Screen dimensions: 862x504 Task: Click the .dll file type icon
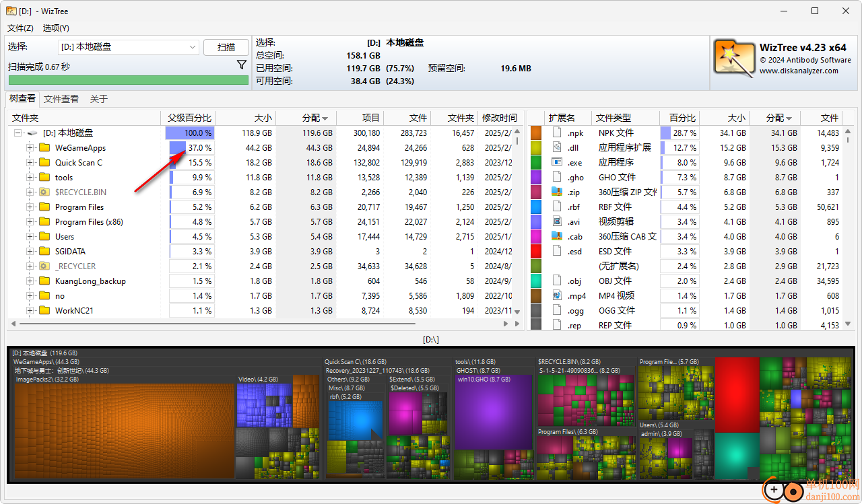tap(557, 147)
